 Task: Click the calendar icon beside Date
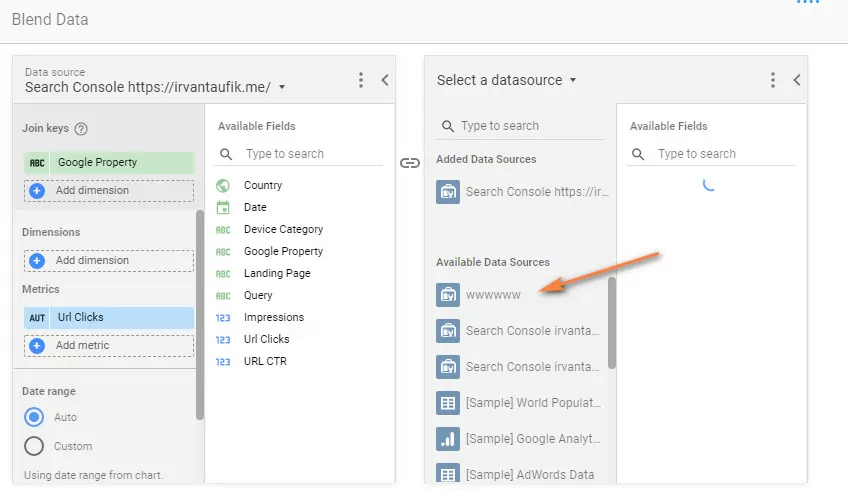pos(223,207)
